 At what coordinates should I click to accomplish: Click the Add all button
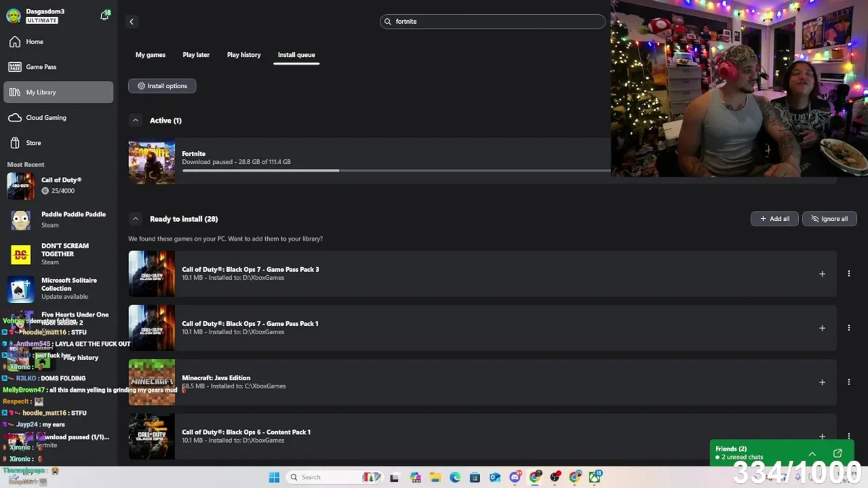tap(774, 219)
